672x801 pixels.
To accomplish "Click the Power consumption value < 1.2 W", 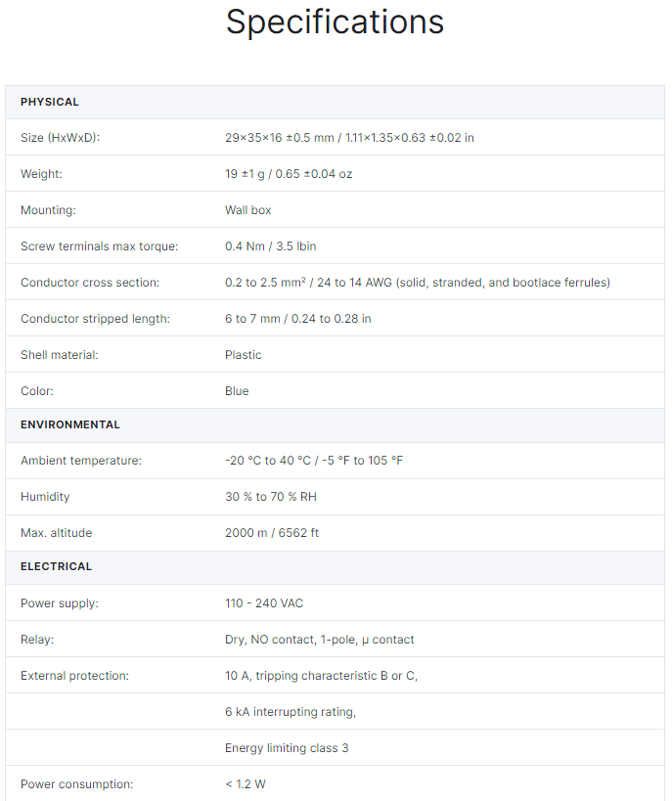I will point(246,784).
